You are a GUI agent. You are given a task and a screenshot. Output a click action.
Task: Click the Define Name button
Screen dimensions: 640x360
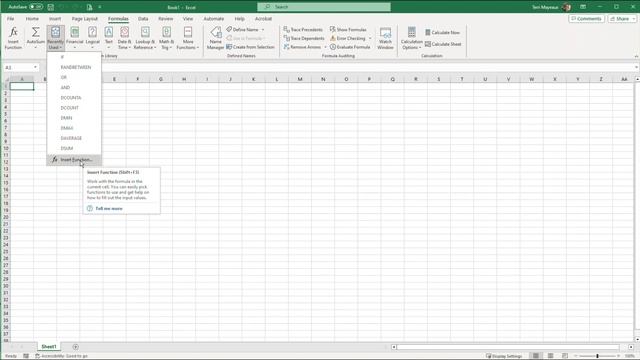click(242, 29)
